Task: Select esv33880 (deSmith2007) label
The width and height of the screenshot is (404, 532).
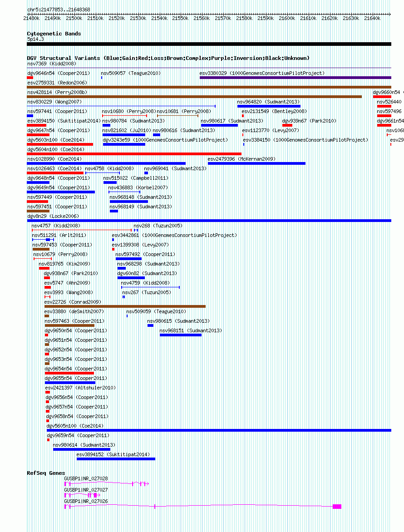Action: (x=74, y=311)
